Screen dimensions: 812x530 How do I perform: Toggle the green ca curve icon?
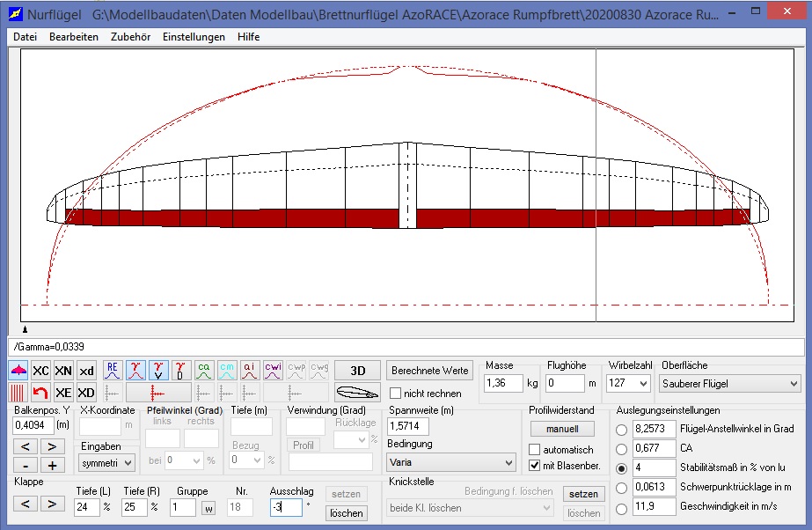[x=204, y=371]
